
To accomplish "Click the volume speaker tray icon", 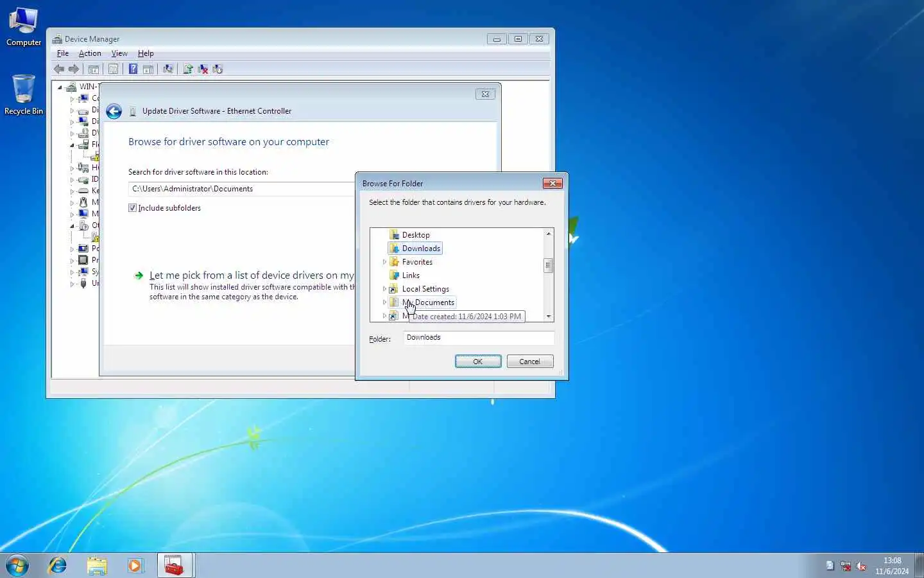I will tap(861, 566).
